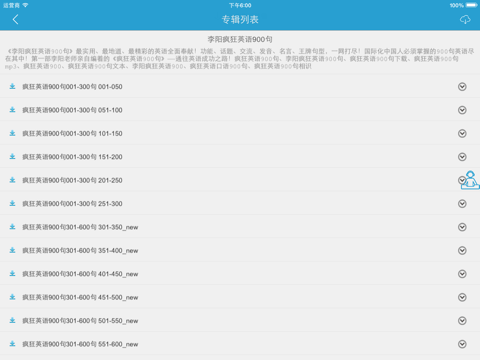
Task: Tap the Wi-Fi signal icon
Action: 25,5
